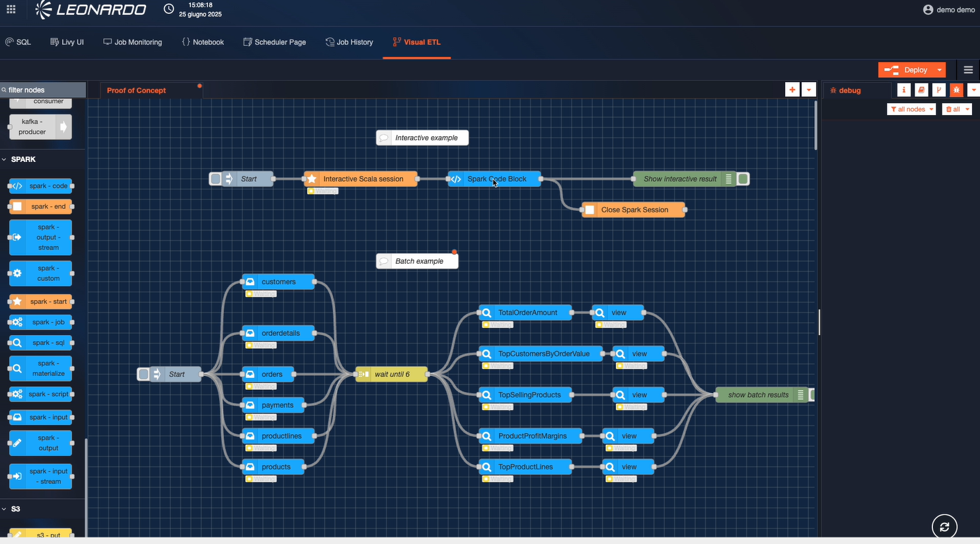Toggle the Show interactive result debug output
Viewport: 980px width, 544px height.
click(743, 179)
